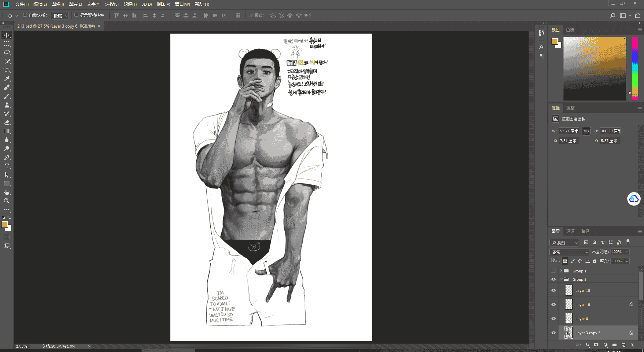This screenshot has width=644, height=352.
Task: Select the Eyedropper tool
Action: tap(7, 79)
